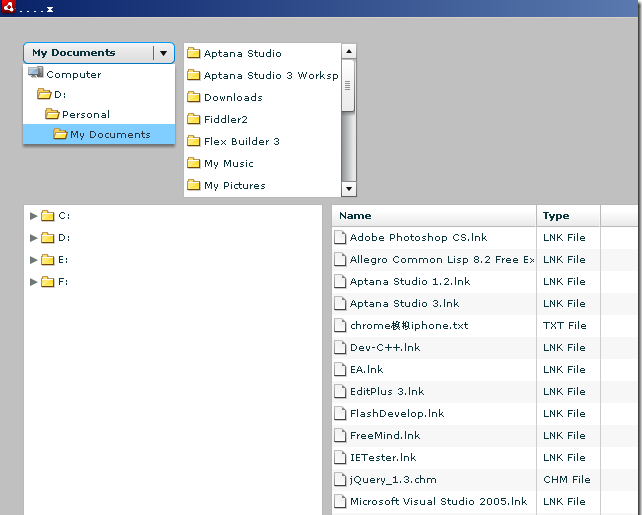
Task: Click file icon beside jQuery_1.3.chm
Action: click(340, 479)
